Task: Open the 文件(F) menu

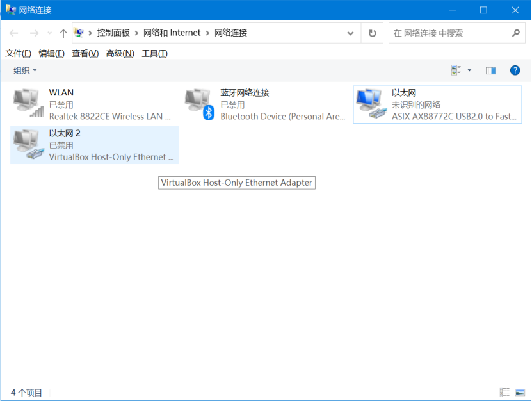Action: tap(18, 53)
